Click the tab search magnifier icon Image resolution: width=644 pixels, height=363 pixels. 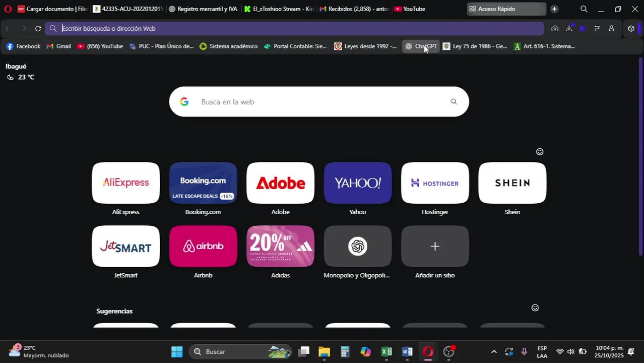coord(584,9)
